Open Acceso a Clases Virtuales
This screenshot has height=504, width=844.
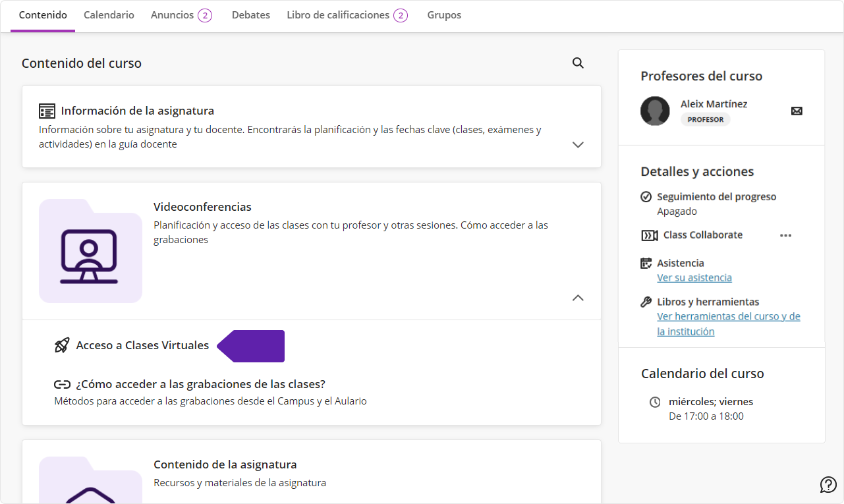[x=142, y=345]
